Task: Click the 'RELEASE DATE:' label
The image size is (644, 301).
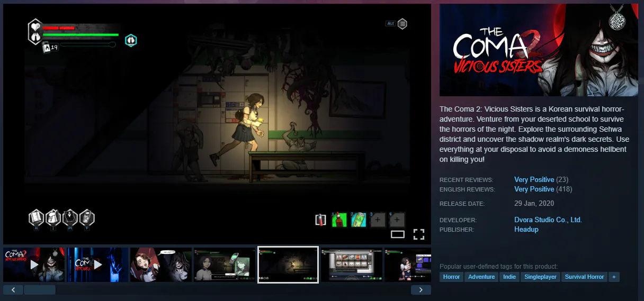Action: pyautogui.click(x=462, y=204)
